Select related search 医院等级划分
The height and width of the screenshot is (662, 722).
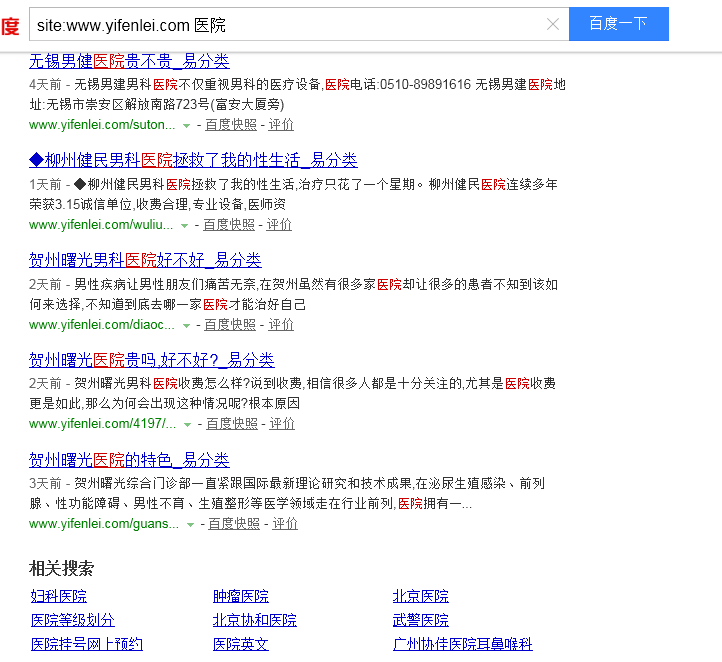73,620
